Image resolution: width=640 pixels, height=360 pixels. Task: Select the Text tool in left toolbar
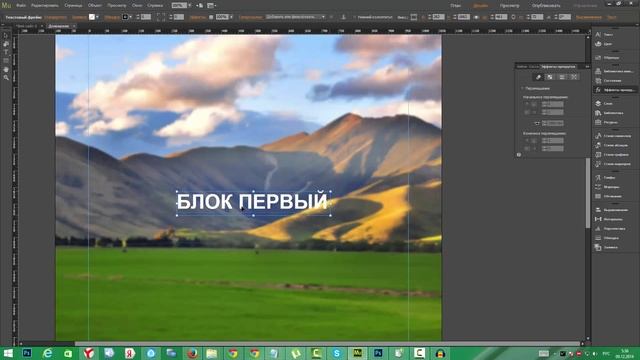6,52
